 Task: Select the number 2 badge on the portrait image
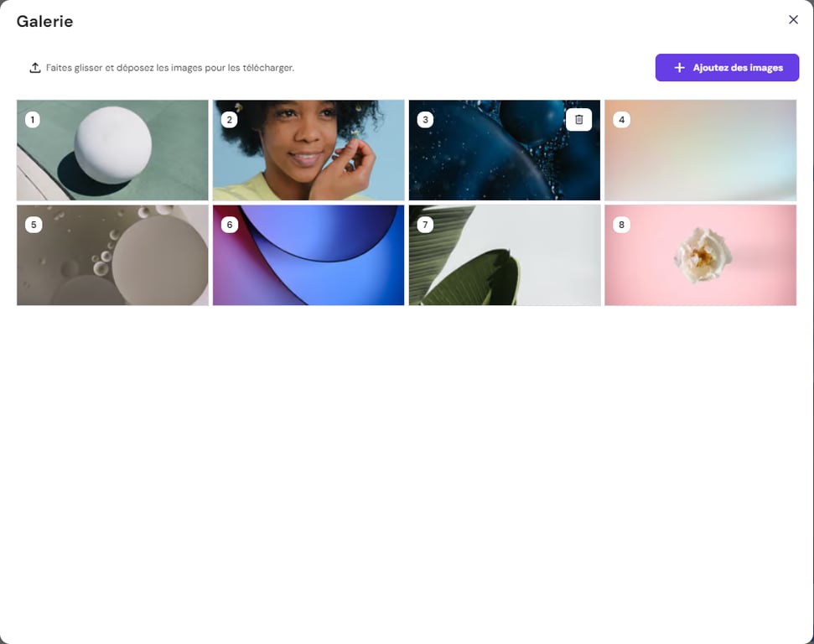coord(229,119)
